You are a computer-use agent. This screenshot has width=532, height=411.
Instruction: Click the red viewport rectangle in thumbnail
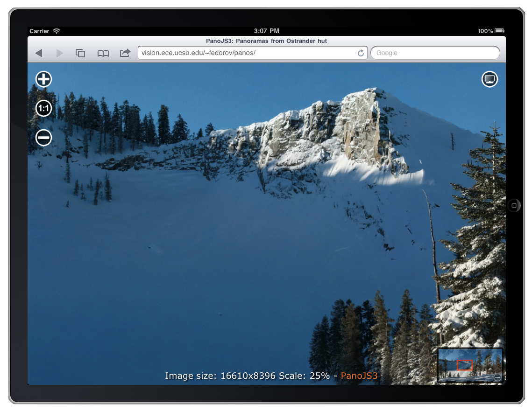(x=465, y=365)
